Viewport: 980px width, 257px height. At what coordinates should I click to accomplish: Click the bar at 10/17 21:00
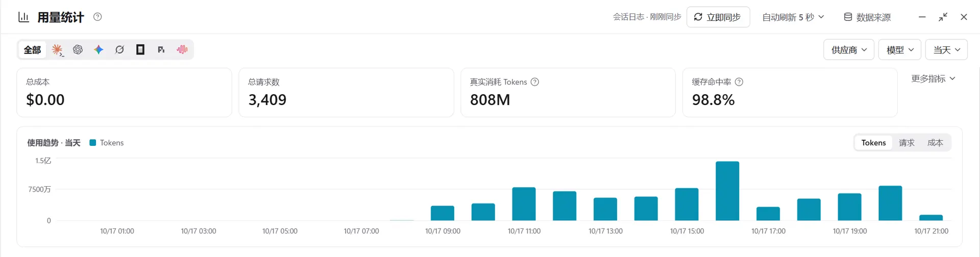tap(931, 218)
